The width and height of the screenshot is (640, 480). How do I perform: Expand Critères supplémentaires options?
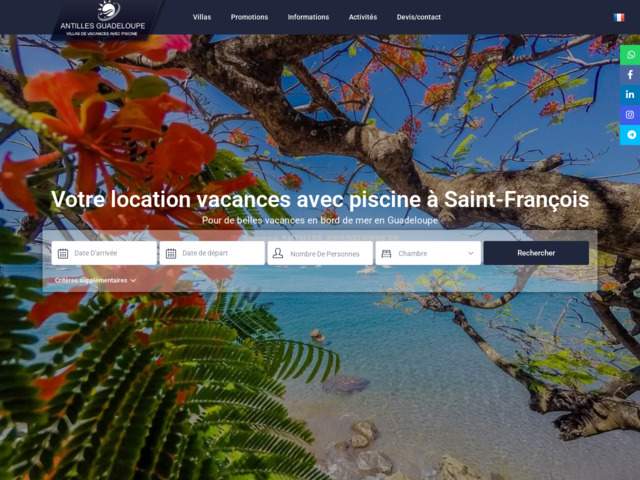coord(96,280)
